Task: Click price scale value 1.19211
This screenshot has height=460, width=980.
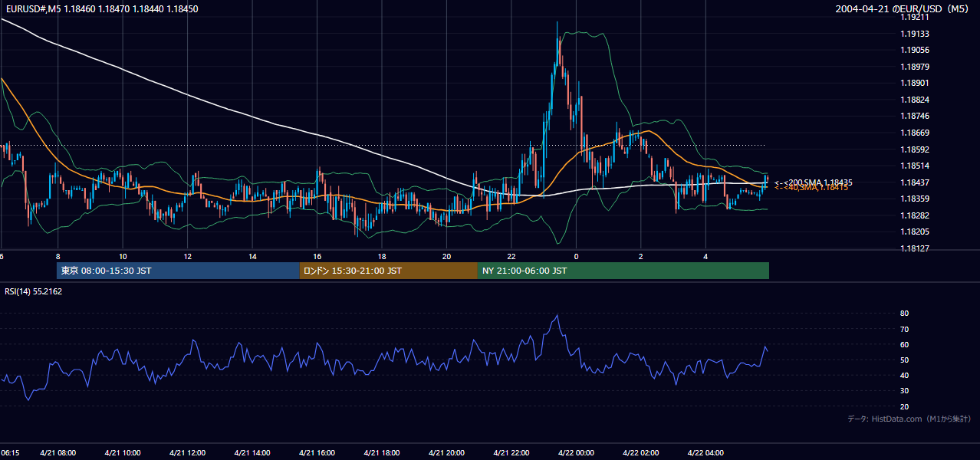Action: coord(915,17)
